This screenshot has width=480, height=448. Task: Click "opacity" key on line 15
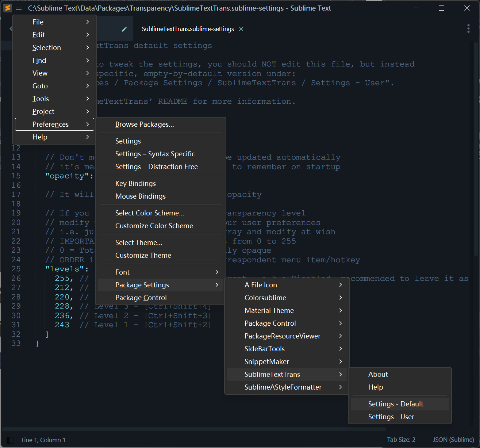67,176
